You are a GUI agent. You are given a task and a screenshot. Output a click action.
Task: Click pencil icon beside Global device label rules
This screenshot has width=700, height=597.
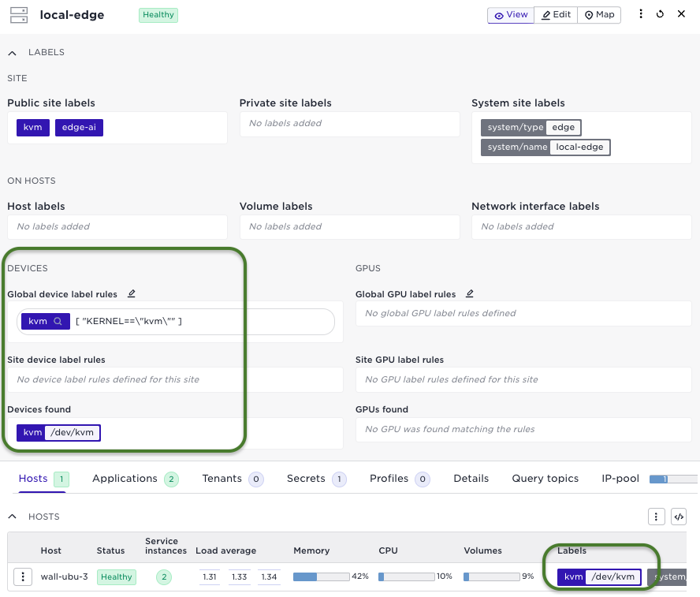[132, 294]
